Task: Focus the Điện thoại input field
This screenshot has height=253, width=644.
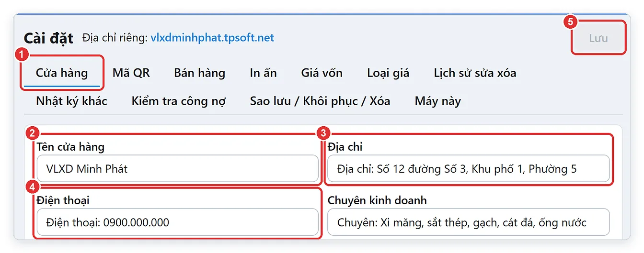Action: tap(178, 222)
